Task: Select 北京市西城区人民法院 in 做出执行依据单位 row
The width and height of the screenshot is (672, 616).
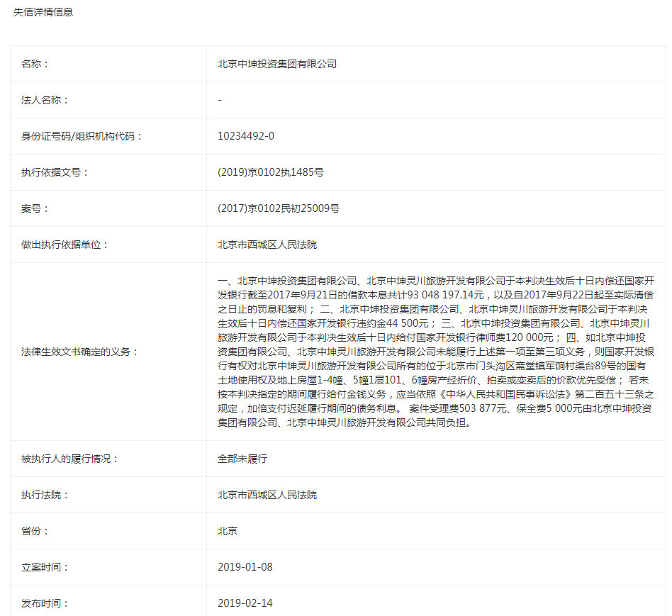Action: point(267,245)
